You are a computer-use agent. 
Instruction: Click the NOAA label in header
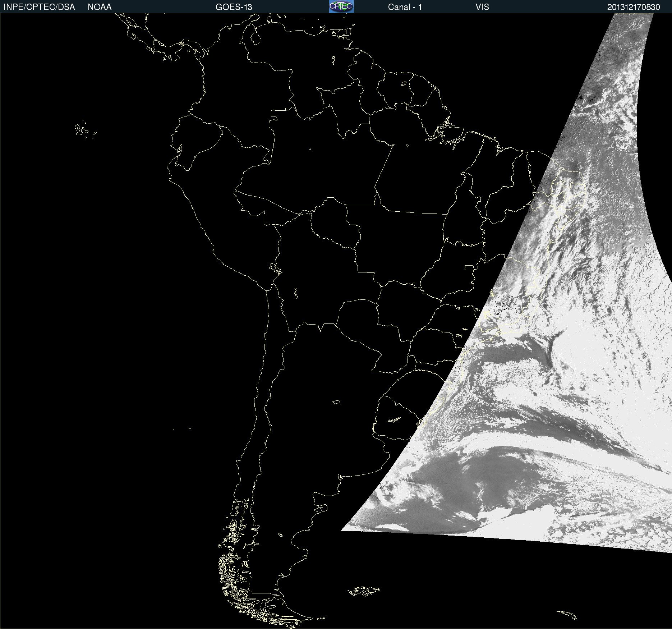pos(100,7)
